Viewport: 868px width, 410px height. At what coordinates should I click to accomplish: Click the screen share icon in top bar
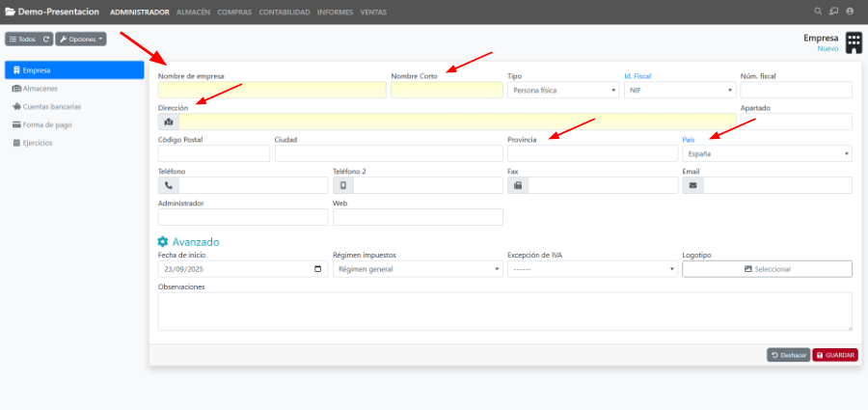833,12
